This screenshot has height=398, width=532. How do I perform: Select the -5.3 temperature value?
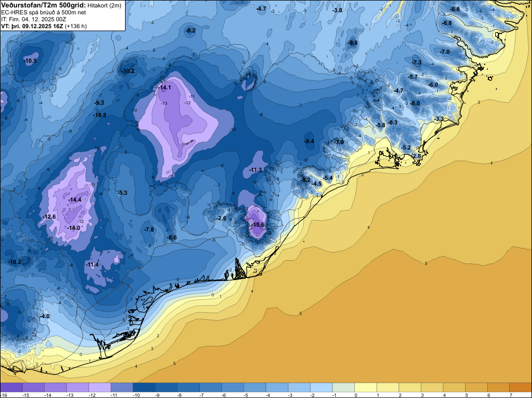[x=122, y=193]
